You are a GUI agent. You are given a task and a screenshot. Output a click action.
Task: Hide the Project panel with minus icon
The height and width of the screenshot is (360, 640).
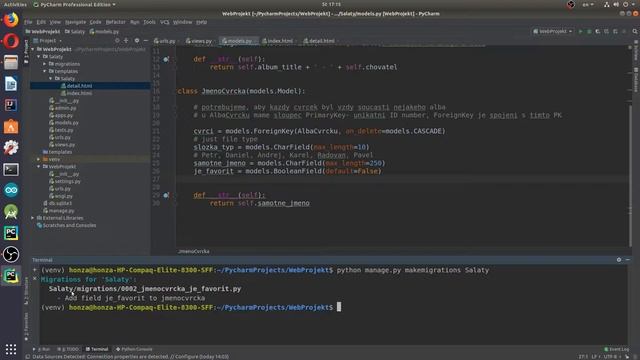point(146,40)
